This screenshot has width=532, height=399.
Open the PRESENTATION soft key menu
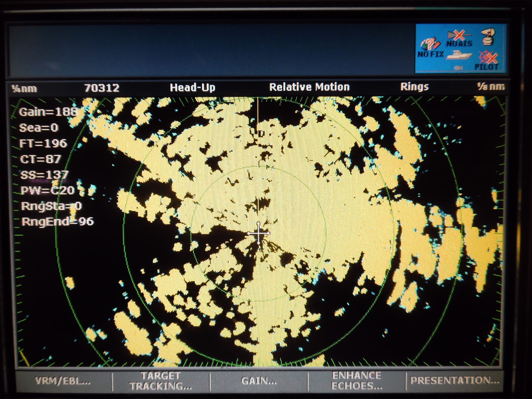coord(455,380)
